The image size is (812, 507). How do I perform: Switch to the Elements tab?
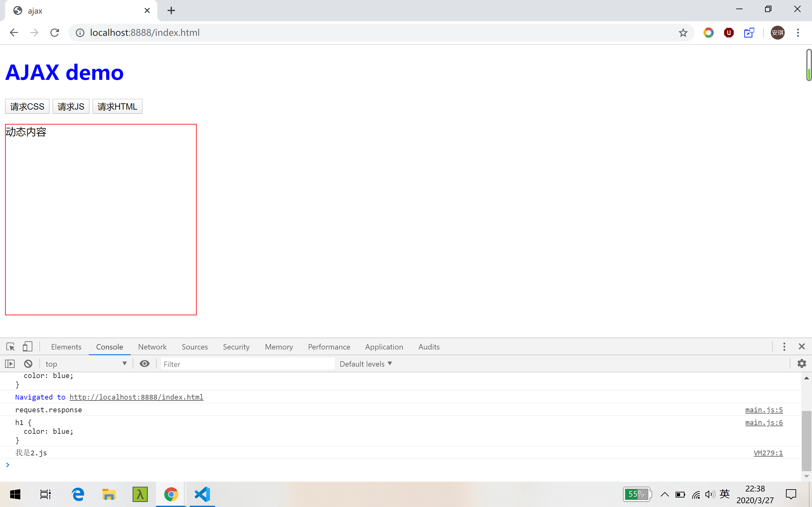point(66,347)
